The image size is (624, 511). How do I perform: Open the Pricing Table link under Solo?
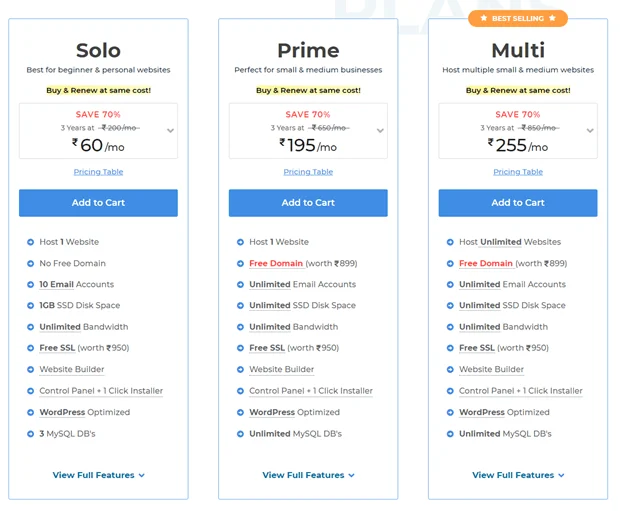(98, 172)
